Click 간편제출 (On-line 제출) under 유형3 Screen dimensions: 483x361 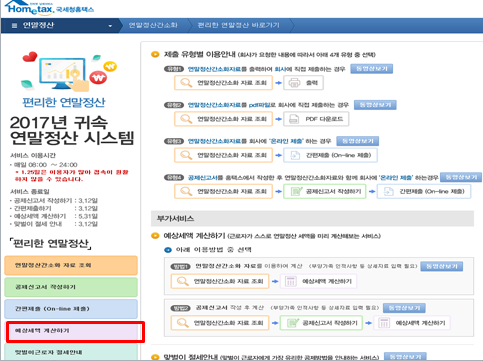click(x=330, y=155)
